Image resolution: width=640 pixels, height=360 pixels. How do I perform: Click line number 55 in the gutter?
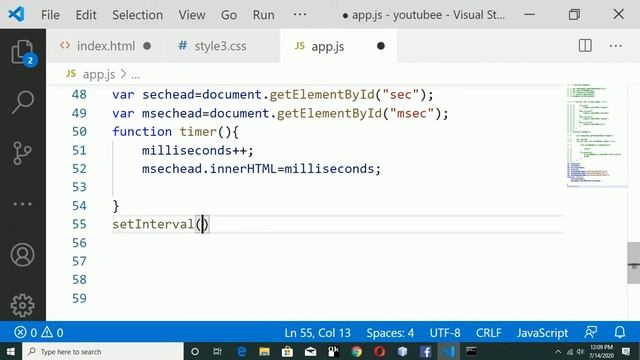79,224
